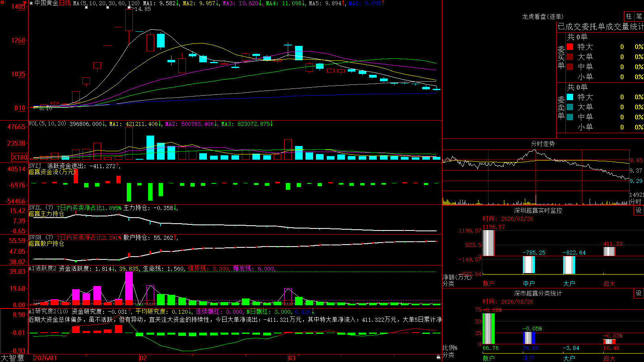Click the 散户 bar valued 1196.57 in 实时监控

click(x=488, y=243)
